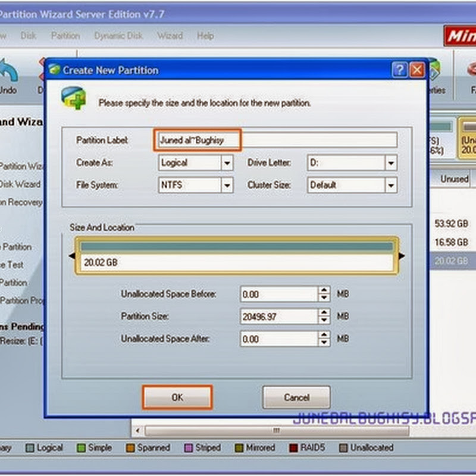Click the left handle arrow of partition size bar
The image size is (476, 476).
click(x=72, y=256)
